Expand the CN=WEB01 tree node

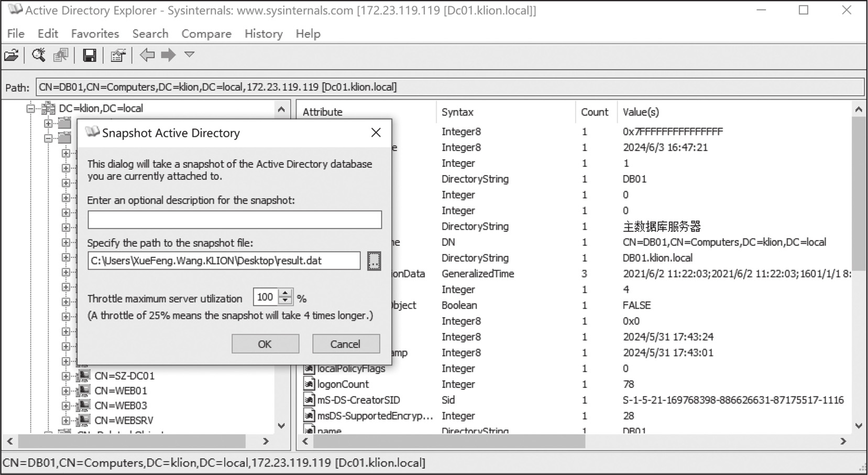[x=65, y=391]
